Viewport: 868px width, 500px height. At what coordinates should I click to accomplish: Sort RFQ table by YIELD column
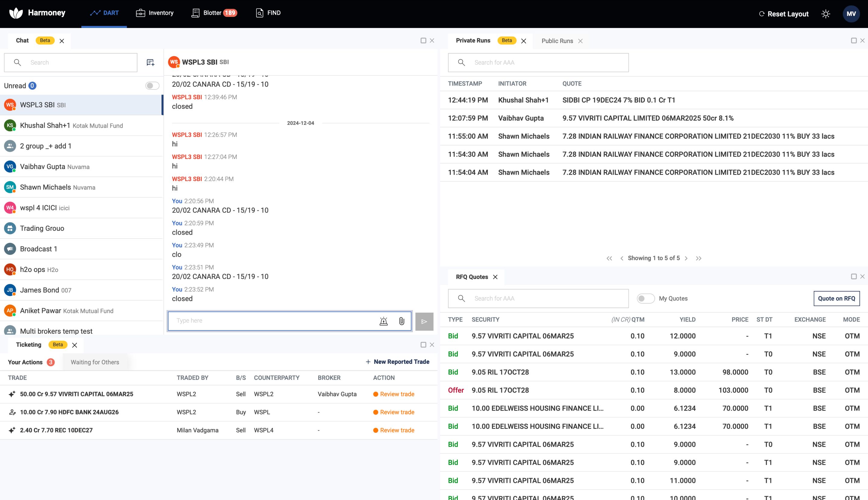(x=687, y=319)
